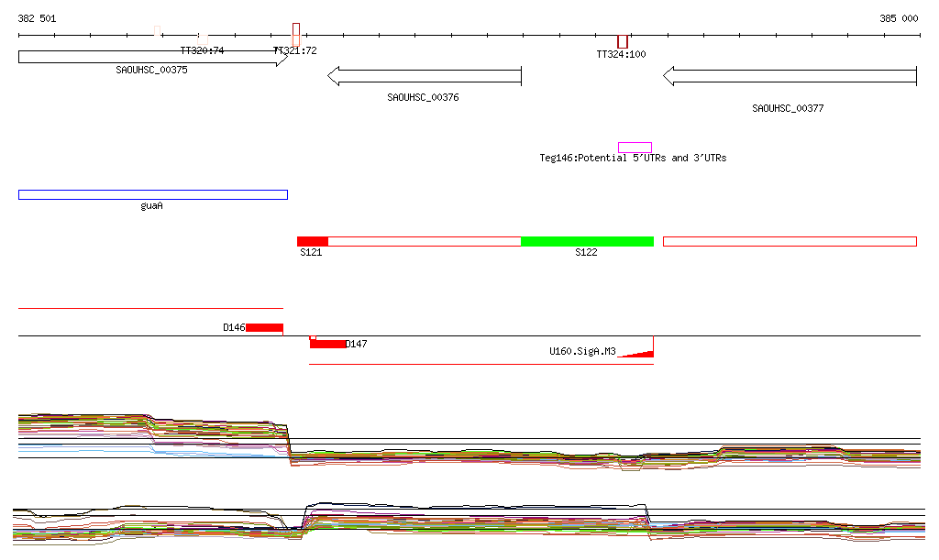939x560 pixels.
Task: Click the SAOUHSC_00376 gene arrow
Action: click(425, 76)
